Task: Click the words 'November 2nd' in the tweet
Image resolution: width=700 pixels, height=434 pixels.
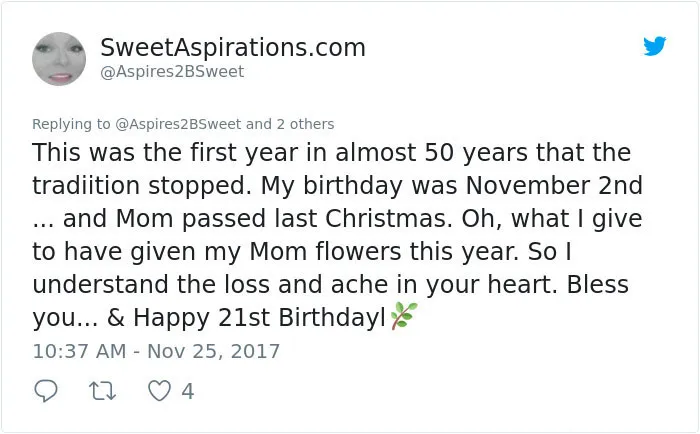Action: [x=554, y=185]
